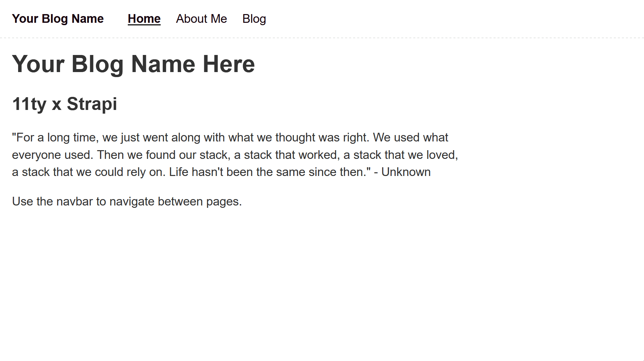
Task: Click the word Unknown ending the quote
Action: coord(406,172)
